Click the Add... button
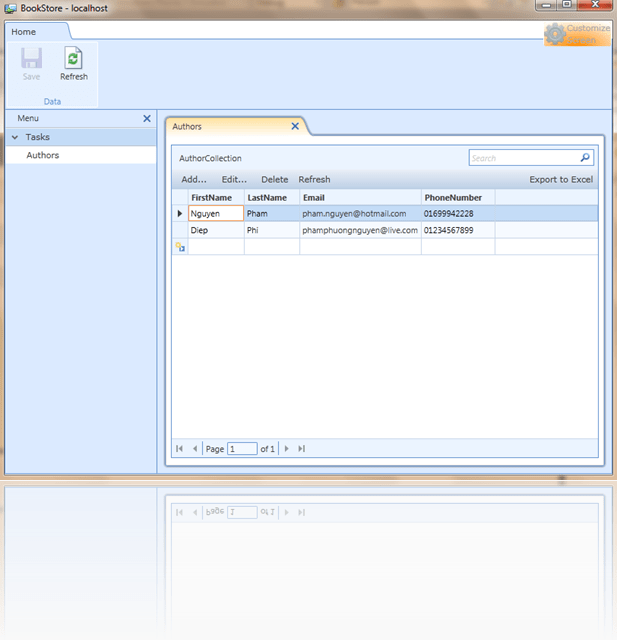This screenshot has height=640, width=617. 194,180
